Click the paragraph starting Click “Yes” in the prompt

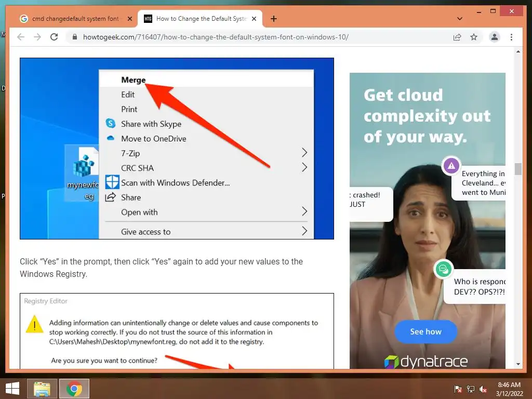click(161, 268)
